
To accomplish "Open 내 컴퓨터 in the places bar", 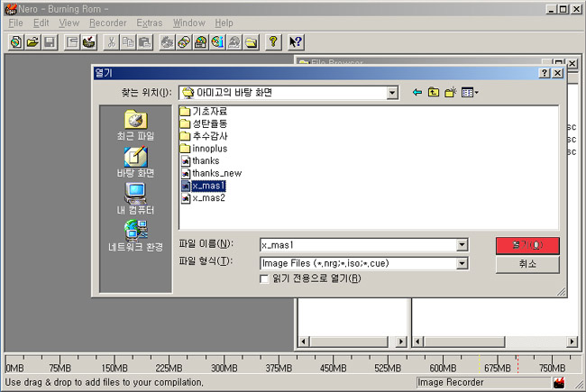I will [135, 197].
